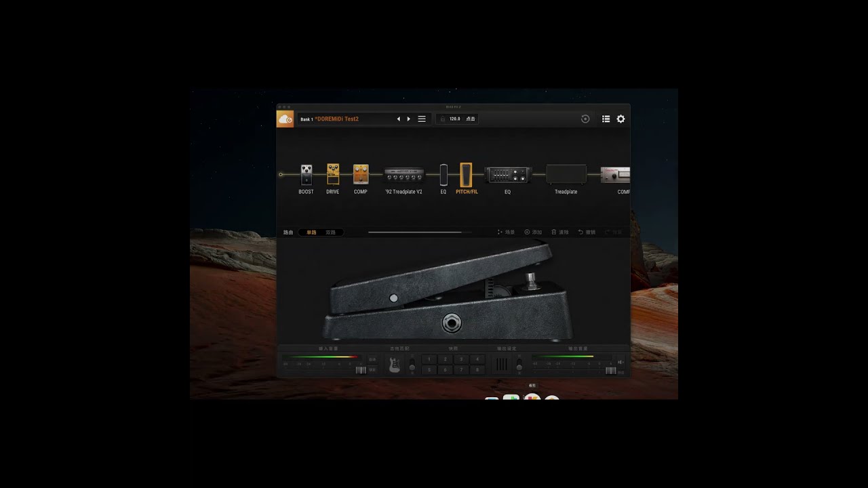Select the rack compressor at chain end
Screen dimensions: 868x488
pos(616,175)
